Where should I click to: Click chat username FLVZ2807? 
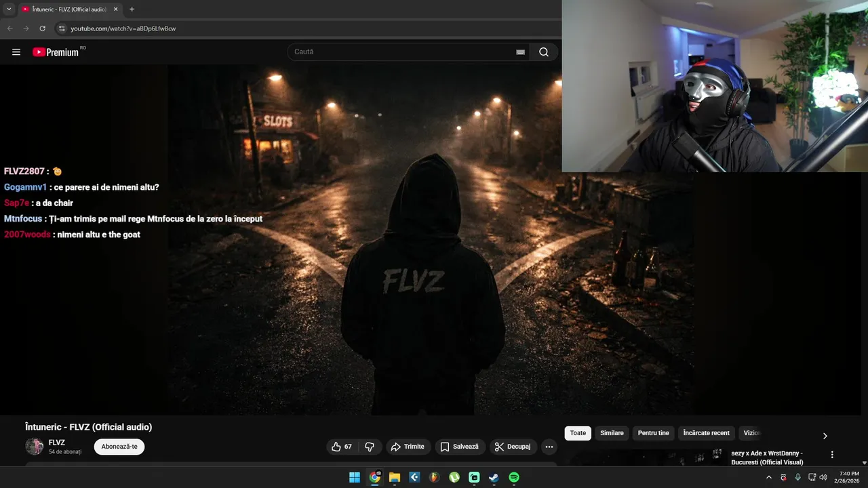point(24,171)
